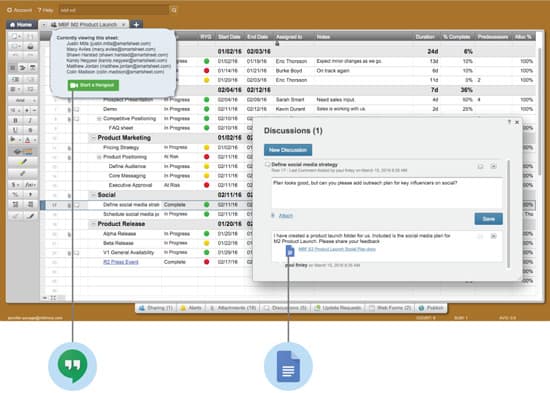Click the email icon on the discussion header
The height and width of the screenshot is (393, 550).
click(480, 166)
